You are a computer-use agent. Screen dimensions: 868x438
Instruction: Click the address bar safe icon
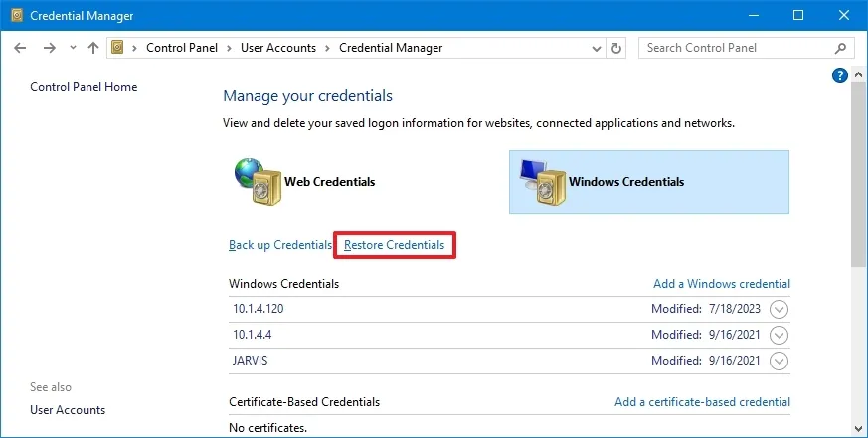point(117,48)
